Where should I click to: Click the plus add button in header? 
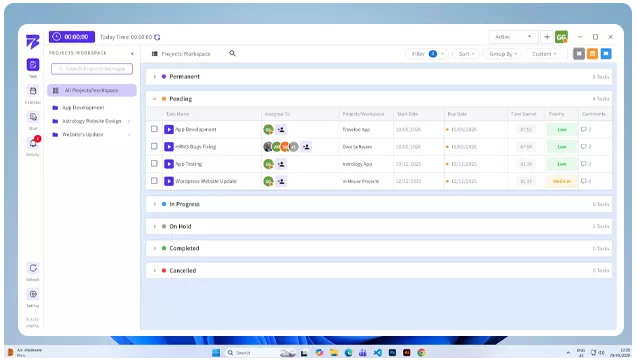coord(547,37)
